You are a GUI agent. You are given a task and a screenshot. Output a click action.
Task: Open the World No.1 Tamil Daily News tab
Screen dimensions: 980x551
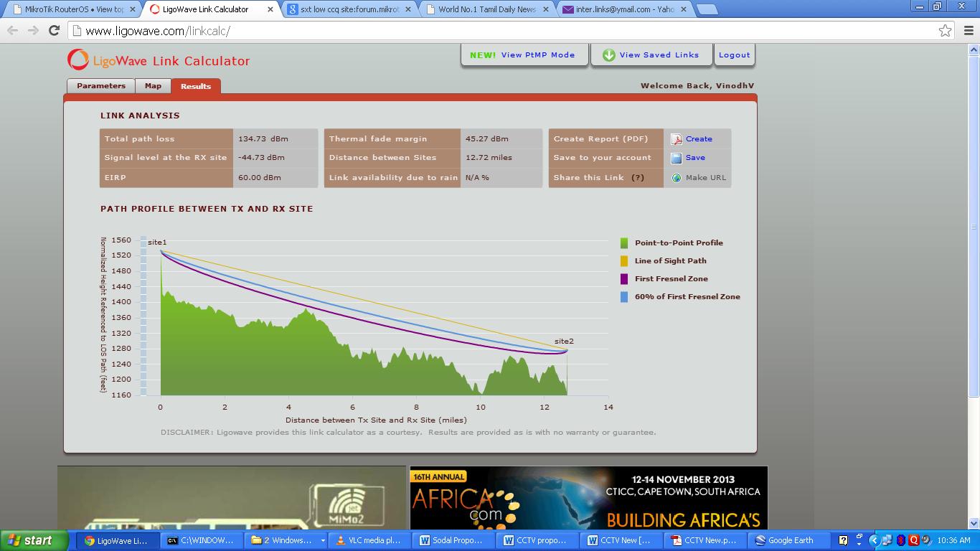(x=488, y=9)
